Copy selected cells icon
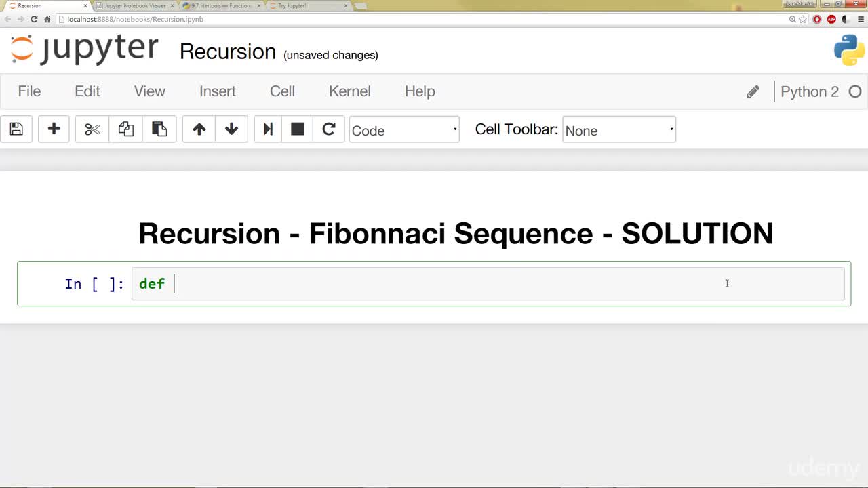868x488 pixels. 126,129
